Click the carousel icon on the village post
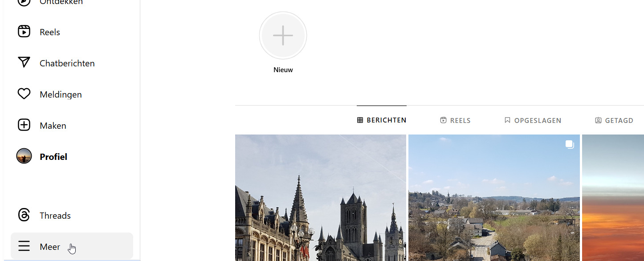Image resolution: width=644 pixels, height=261 pixels. (570, 144)
